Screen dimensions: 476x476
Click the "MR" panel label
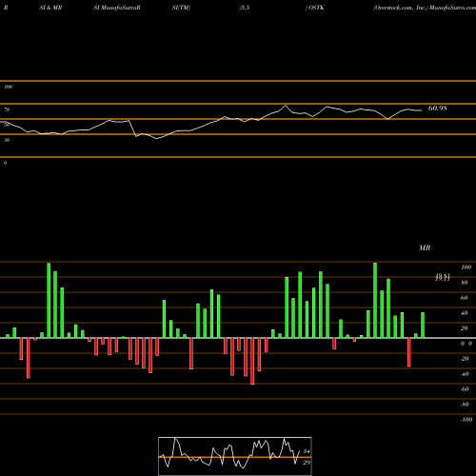pyautogui.click(x=425, y=248)
